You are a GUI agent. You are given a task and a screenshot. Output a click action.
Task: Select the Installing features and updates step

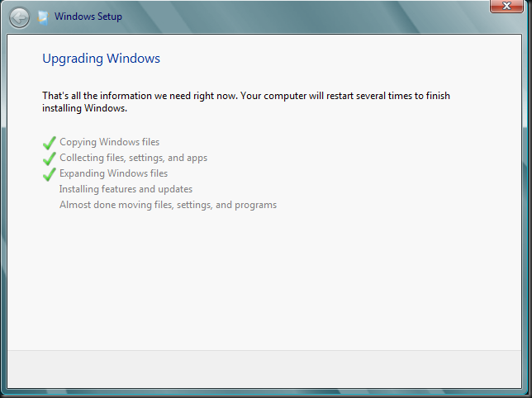point(126,189)
